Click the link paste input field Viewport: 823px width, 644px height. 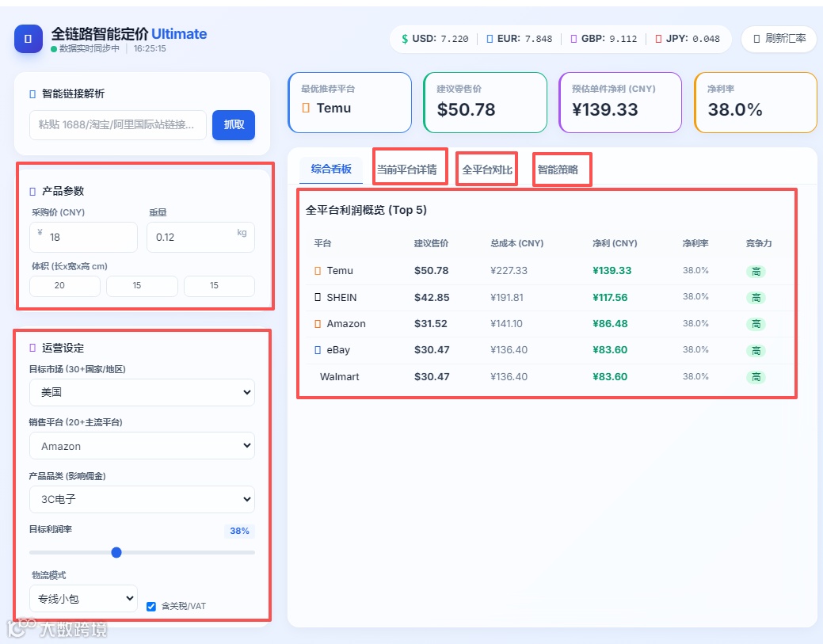[x=118, y=125]
